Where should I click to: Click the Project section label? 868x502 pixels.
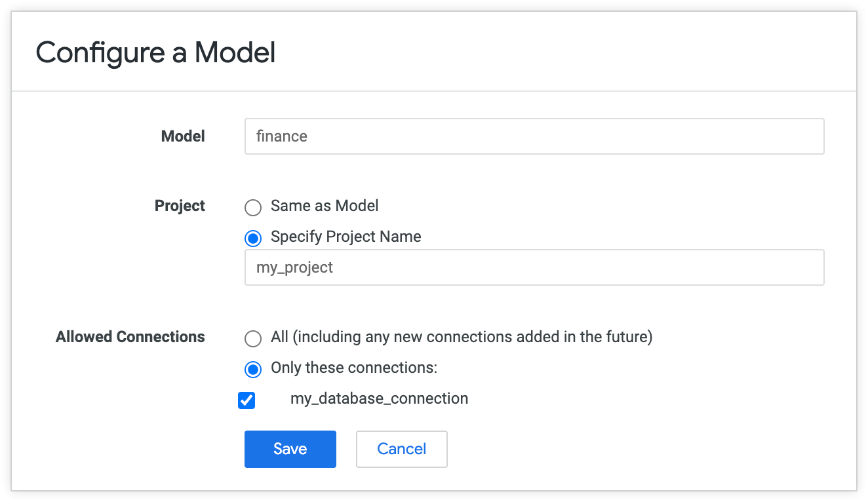tap(180, 206)
